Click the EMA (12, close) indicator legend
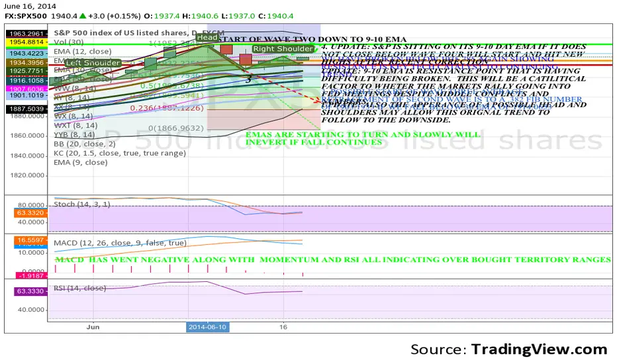617x364 pixels. coord(83,52)
